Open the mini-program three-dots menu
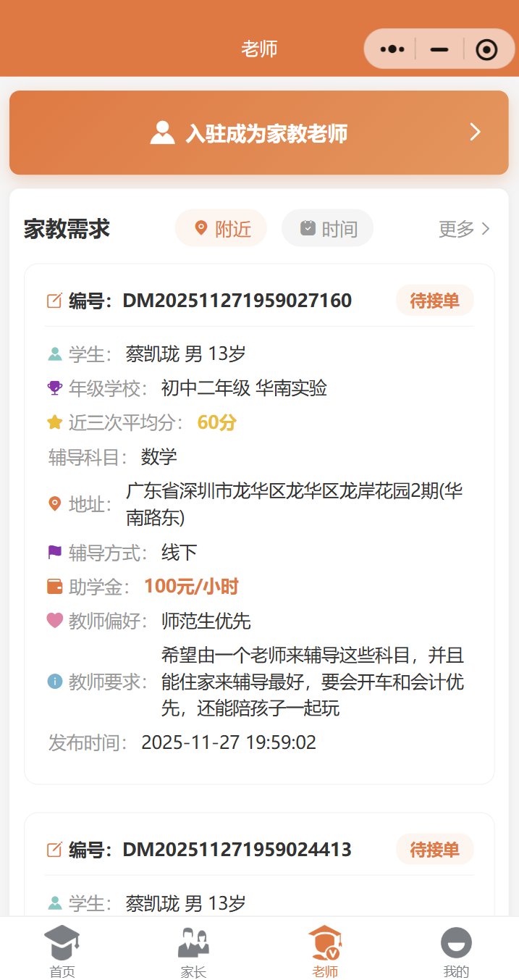Image resolution: width=519 pixels, height=980 pixels. (392, 49)
